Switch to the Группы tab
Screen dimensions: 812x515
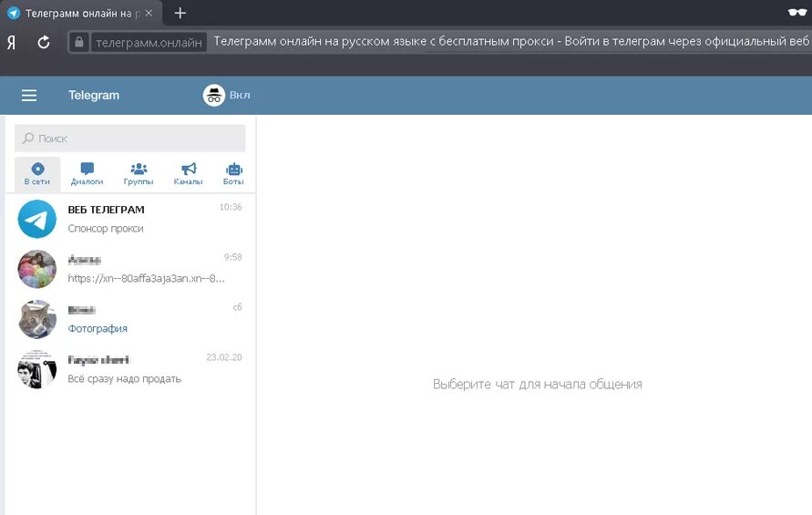(139, 174)
